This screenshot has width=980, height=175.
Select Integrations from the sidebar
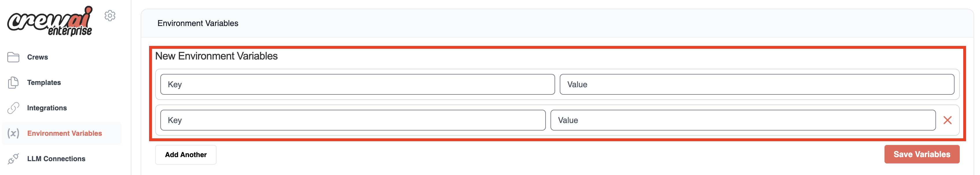pos(47,108)
